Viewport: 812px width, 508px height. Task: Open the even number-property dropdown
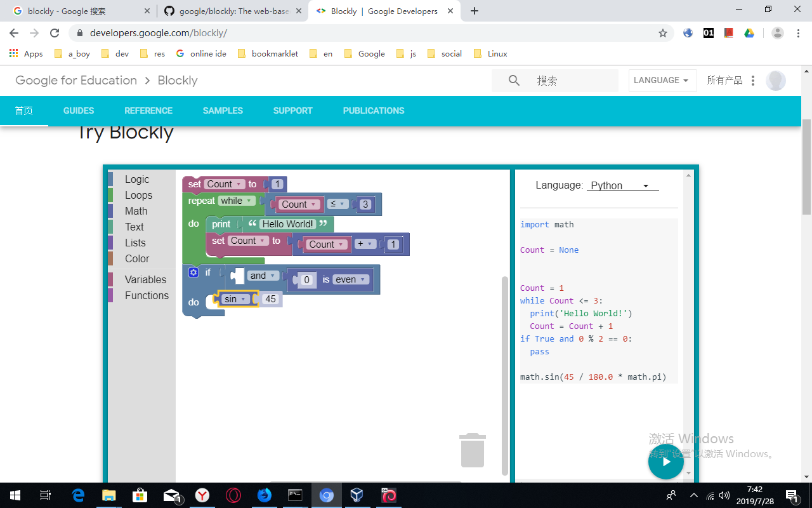click(x=351, y=279)
